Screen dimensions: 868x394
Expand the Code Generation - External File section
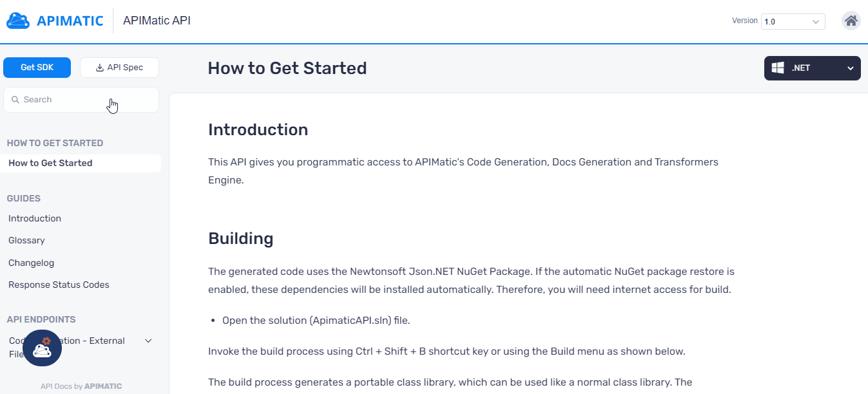148,341
